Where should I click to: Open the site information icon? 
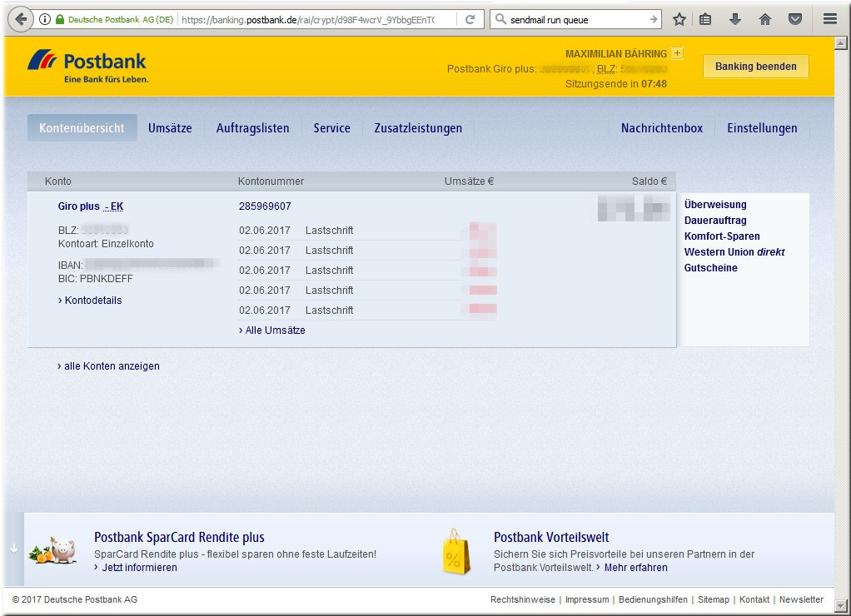(45, 19)
